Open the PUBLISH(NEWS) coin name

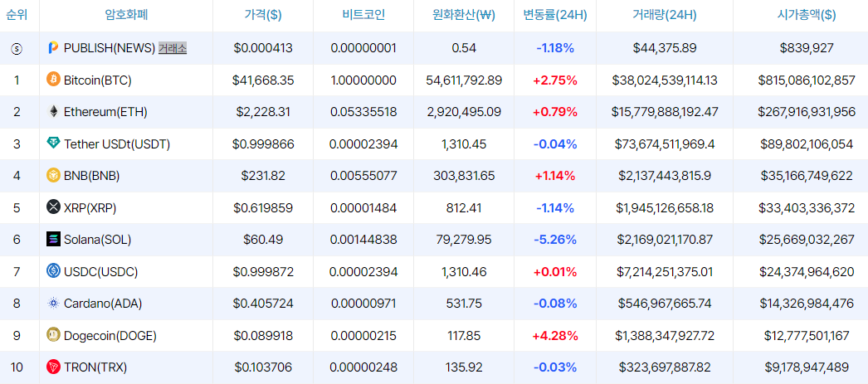coord(110,48)
